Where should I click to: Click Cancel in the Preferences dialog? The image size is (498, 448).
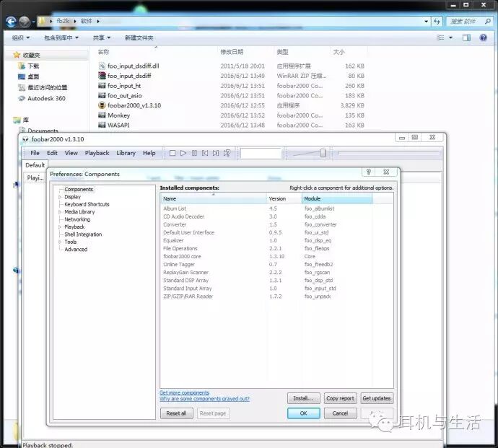[x=340, y=413]
